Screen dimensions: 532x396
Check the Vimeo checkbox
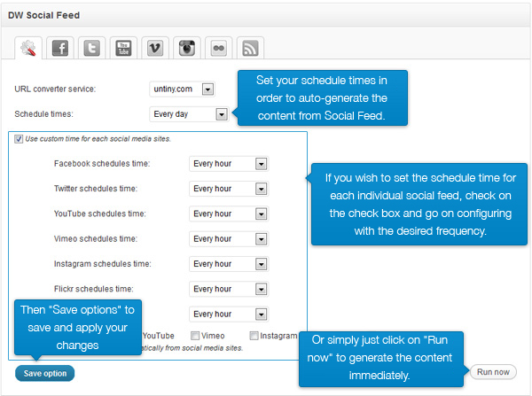coord(195,336)
